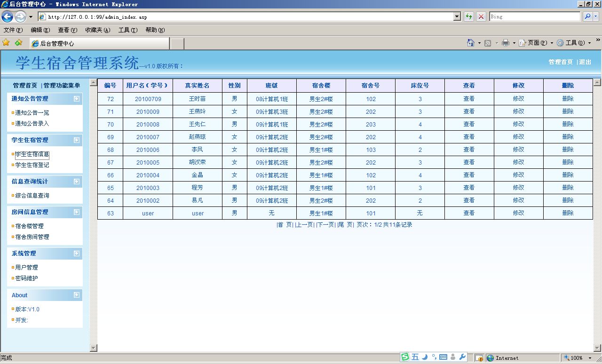The image size is (602, 364).
Task: Click the moon half-width icon in IME bar
Action: [425, 357]
